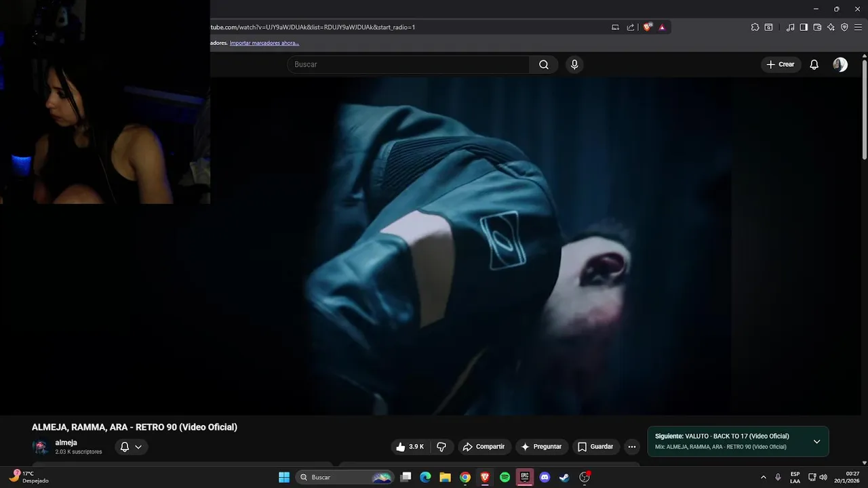
Task: Open OBS Studio from taskbar
Action: tap(585, 477)
